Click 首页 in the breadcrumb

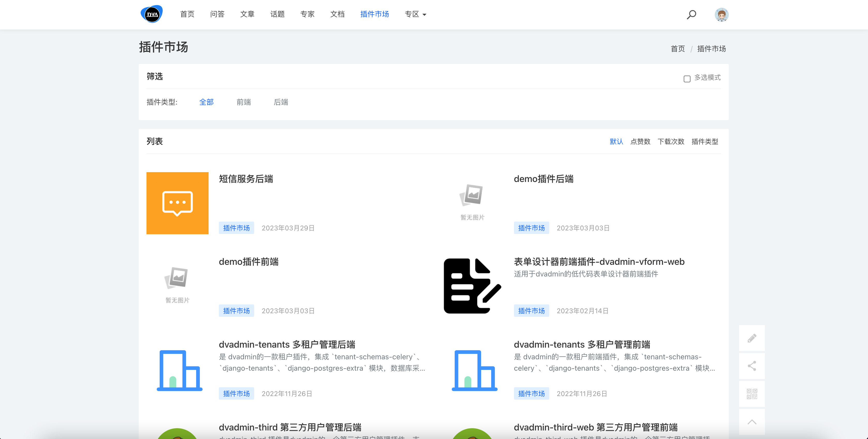677,48
